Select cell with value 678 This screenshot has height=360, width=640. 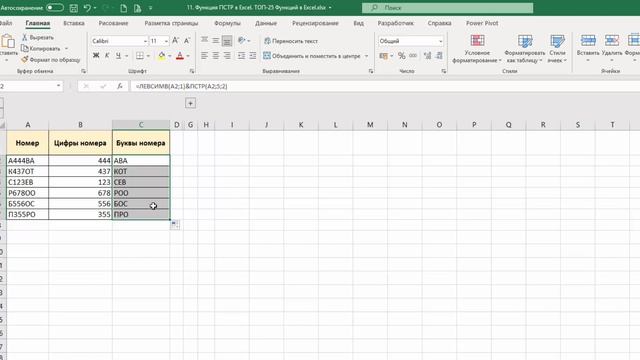coord(80,193)
